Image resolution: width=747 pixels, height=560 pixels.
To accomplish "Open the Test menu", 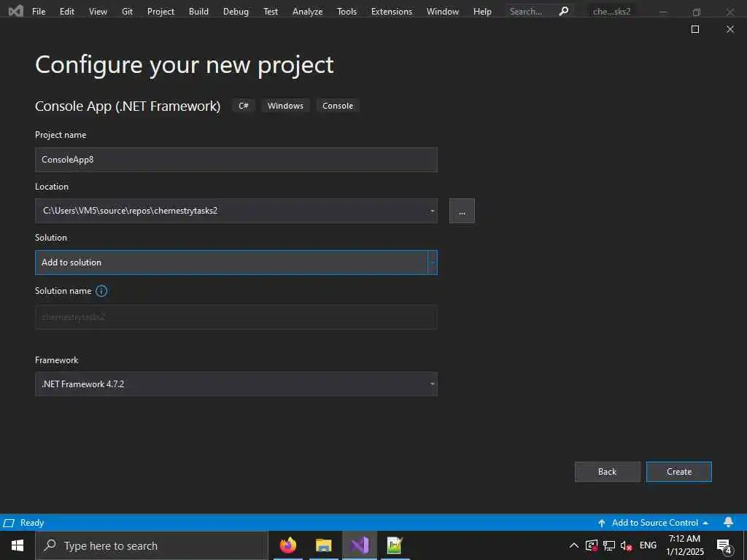I will 271,12.
